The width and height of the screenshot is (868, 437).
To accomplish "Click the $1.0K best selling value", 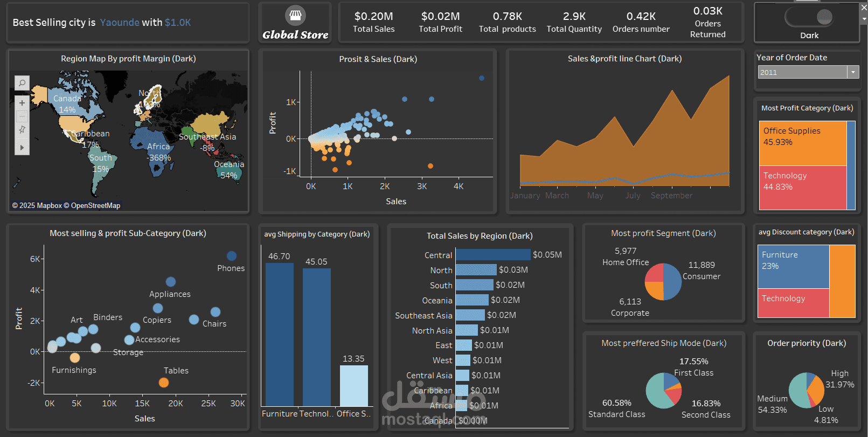I will (x=178, y=23).
